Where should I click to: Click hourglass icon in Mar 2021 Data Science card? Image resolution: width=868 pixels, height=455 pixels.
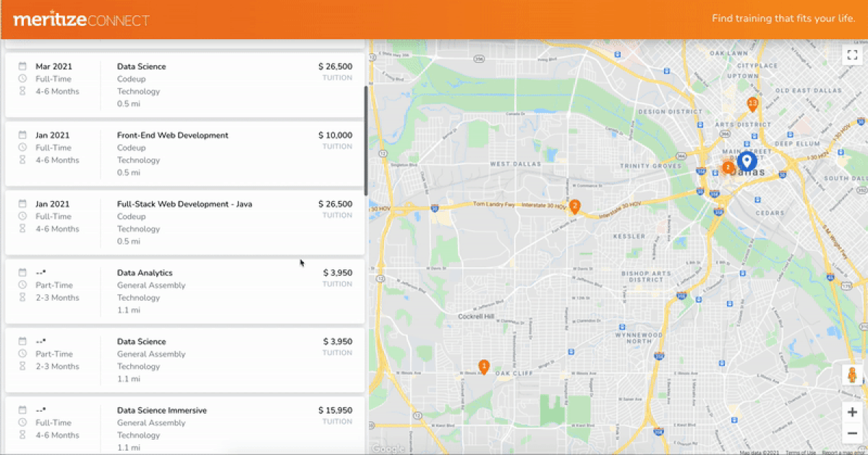[x=22, y=91]
